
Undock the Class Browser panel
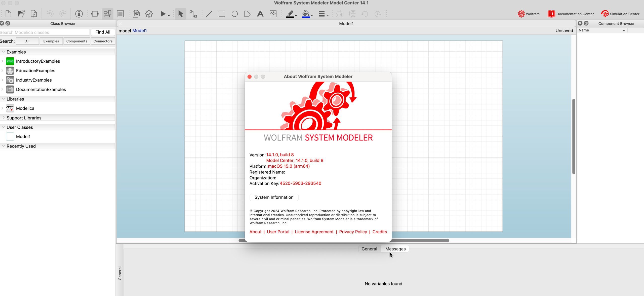(8, 23)
